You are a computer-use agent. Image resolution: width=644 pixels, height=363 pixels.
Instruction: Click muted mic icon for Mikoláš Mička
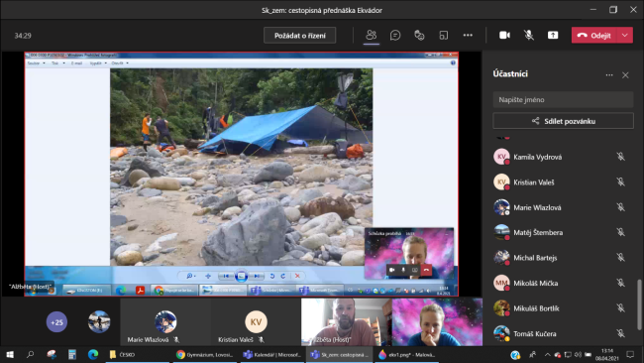click(620, 283)
